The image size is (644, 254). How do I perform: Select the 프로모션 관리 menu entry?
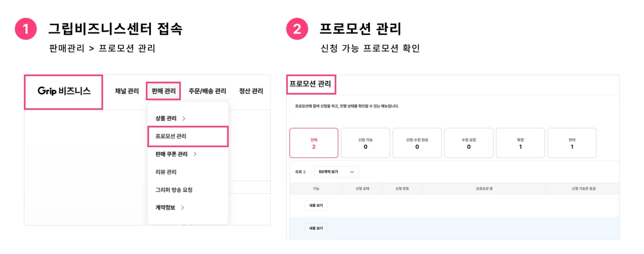pyautogui.click(x=171, y=136)
